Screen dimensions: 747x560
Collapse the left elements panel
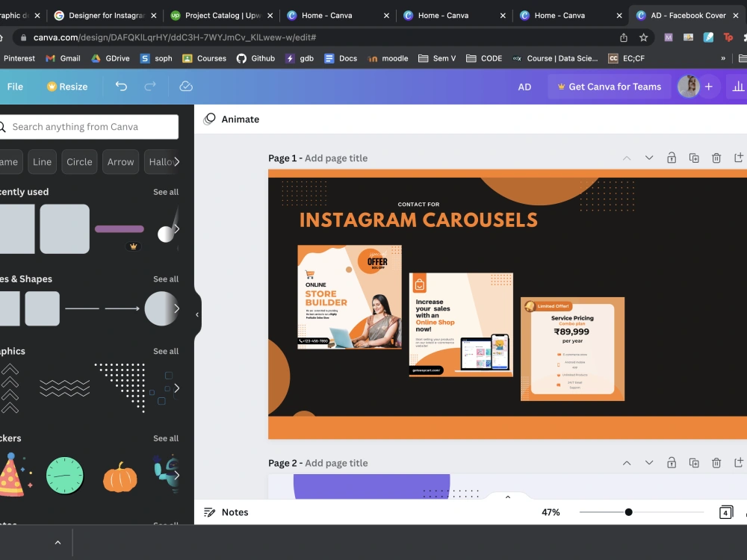pos(198,316)
